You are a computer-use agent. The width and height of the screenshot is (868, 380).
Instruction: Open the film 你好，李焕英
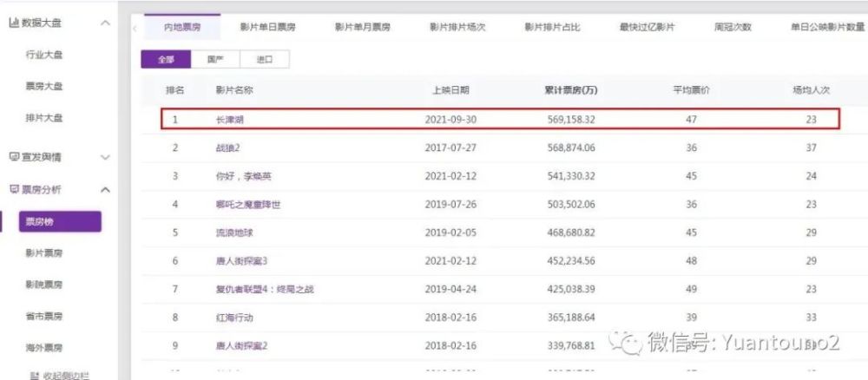[x=244, y=176]
